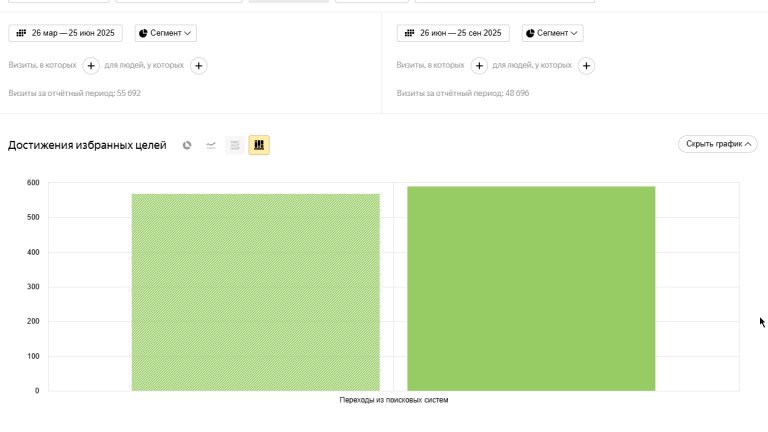The image size is (768, 432).
Task: Open the 26 мар — 25 июн 2025 date picker
Action: tap(66, 33)
